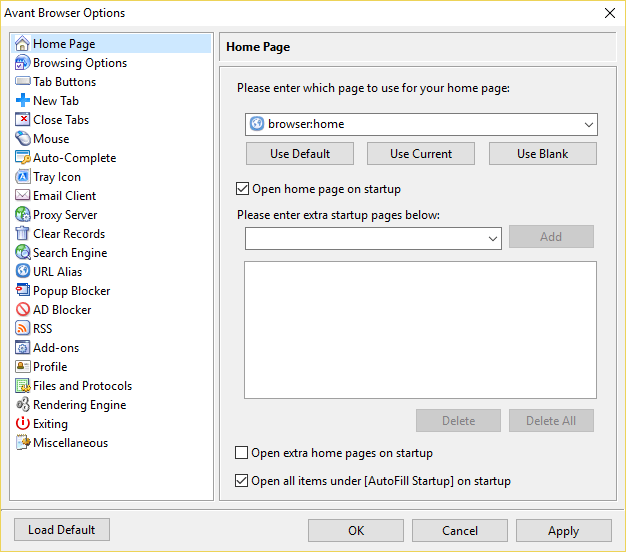
Task: Click globe icon in home page field
Action: tap(257, 124)
